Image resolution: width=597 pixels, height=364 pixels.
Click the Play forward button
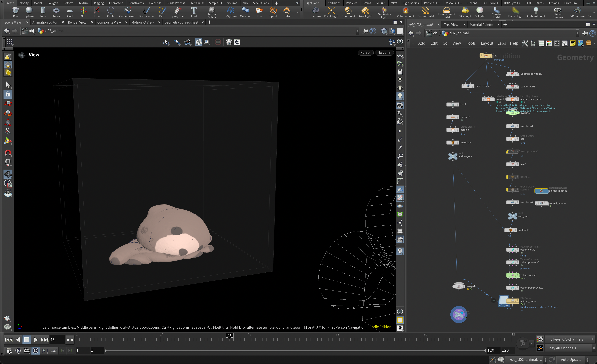pyautogui.click(x=35, y=339)
